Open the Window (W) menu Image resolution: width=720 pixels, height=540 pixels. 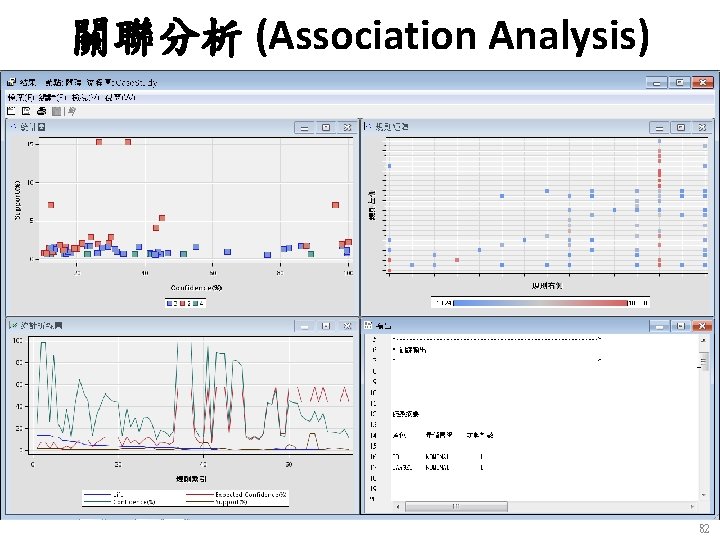pos(120,98)
